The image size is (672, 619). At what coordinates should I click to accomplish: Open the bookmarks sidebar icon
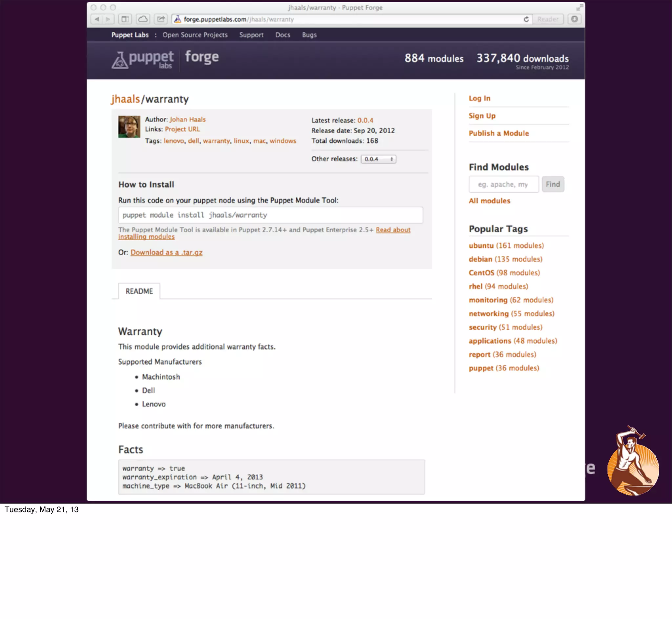125,19
